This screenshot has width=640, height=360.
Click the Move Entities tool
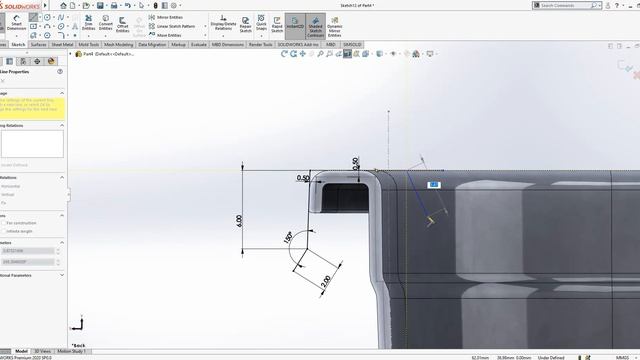[165, 35]
